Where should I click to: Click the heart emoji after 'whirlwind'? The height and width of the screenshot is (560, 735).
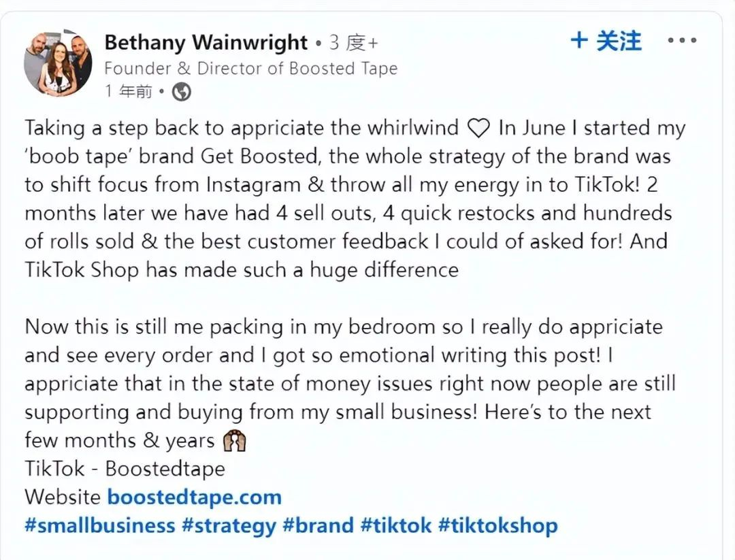click(479, 128)
